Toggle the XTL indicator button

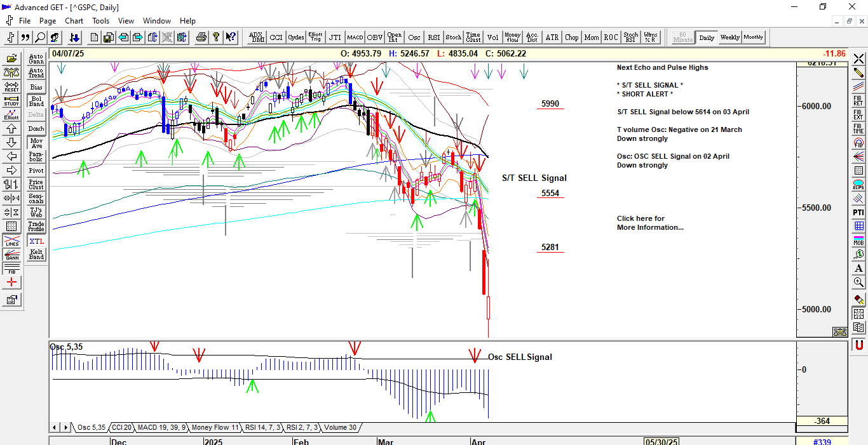coord(36,241)
